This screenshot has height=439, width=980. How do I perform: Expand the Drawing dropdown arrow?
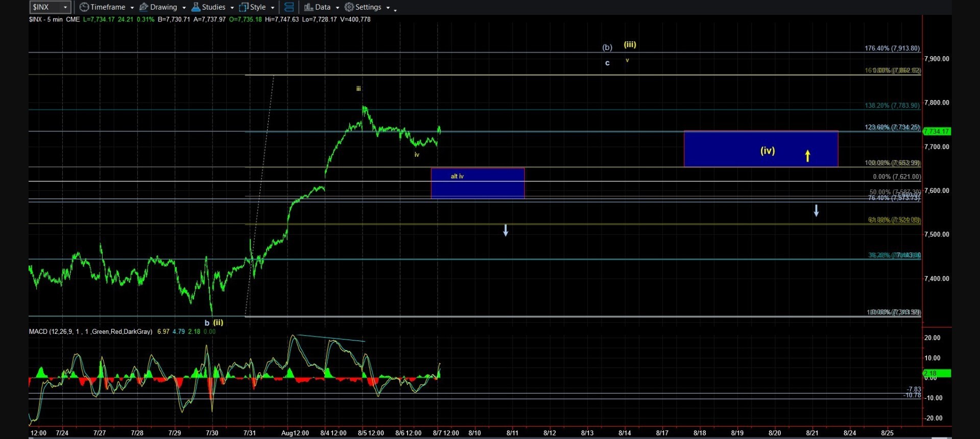[x=184, y=8]
